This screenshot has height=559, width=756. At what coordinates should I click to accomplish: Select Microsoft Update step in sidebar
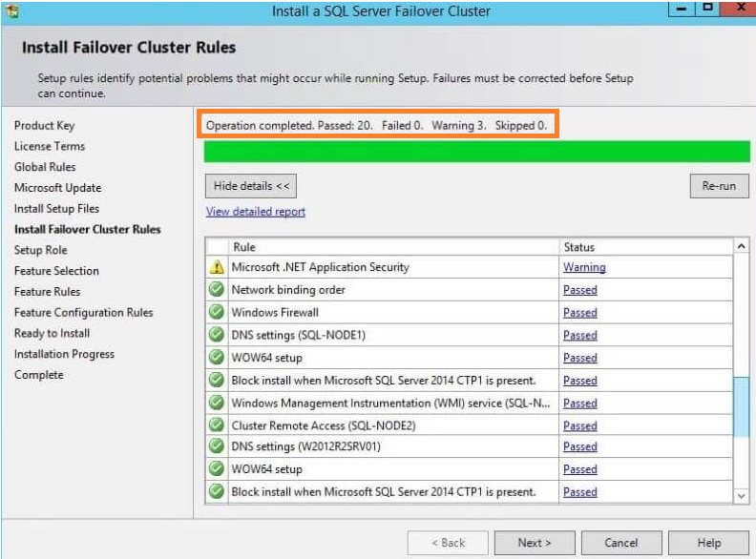tap(58, 188)
